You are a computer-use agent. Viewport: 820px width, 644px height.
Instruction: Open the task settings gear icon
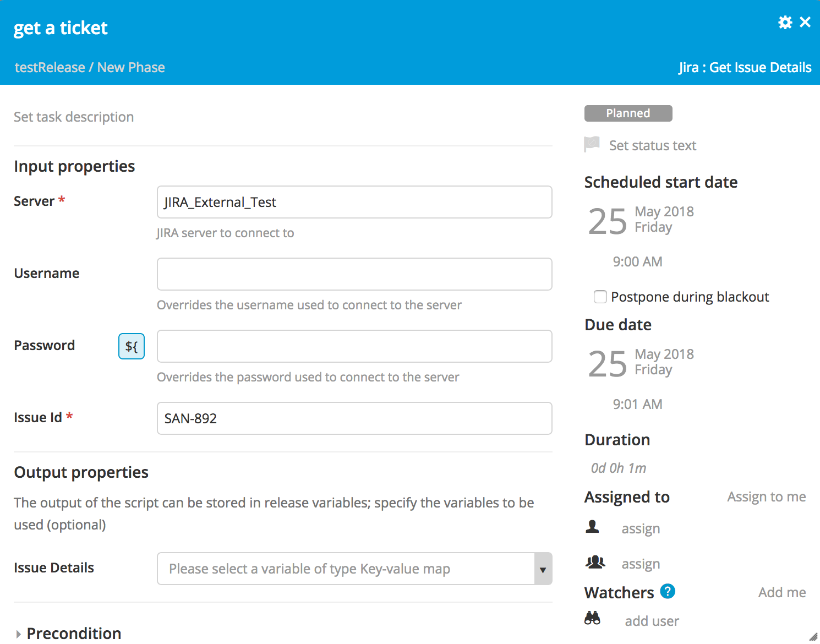click(785, 22)
